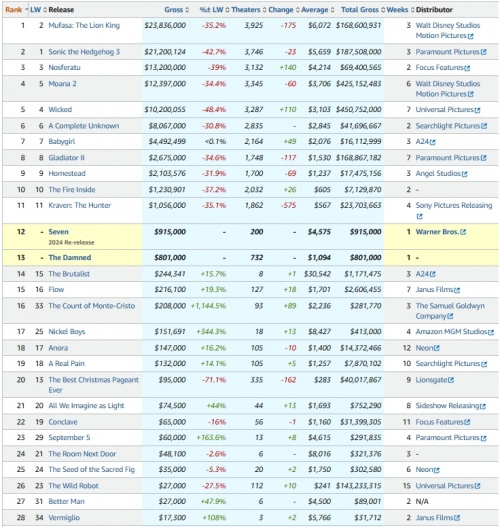This screenshot has height=527, width=500.
Task: Open Universal Pictures link in Wicked row
Action: (444, 110)
